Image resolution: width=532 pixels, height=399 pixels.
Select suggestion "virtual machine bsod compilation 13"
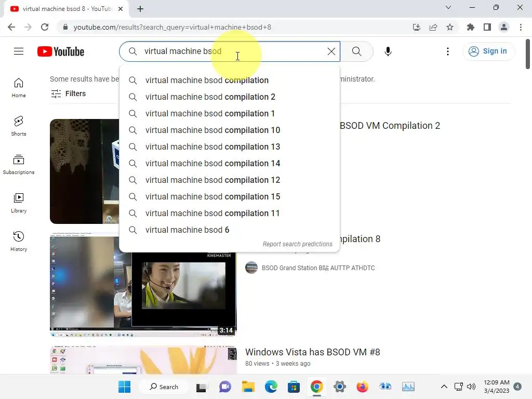click(x=229, y=147)
